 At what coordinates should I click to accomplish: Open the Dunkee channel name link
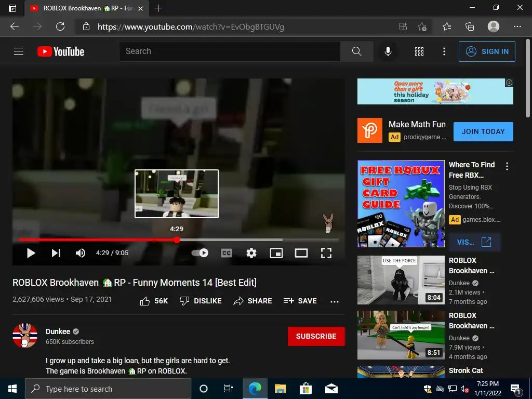(x=58, y=331)
